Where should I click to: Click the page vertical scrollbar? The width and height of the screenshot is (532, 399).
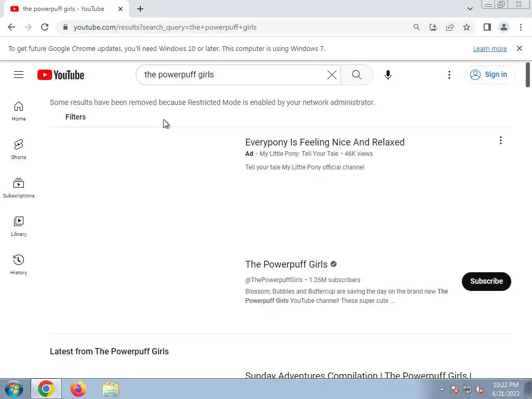[x=528, y=75]
